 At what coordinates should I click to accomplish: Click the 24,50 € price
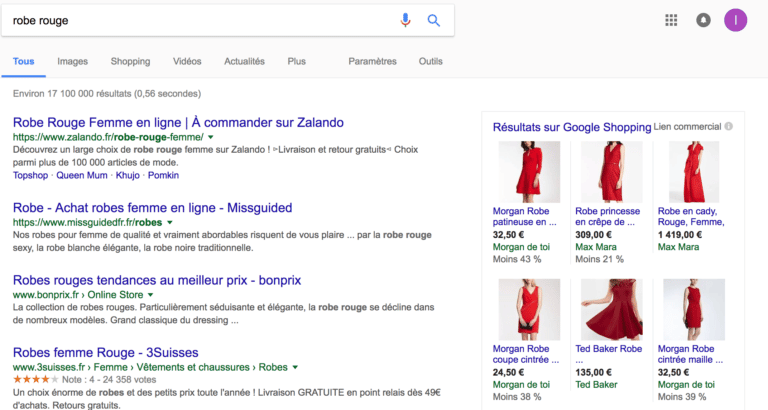508,372
